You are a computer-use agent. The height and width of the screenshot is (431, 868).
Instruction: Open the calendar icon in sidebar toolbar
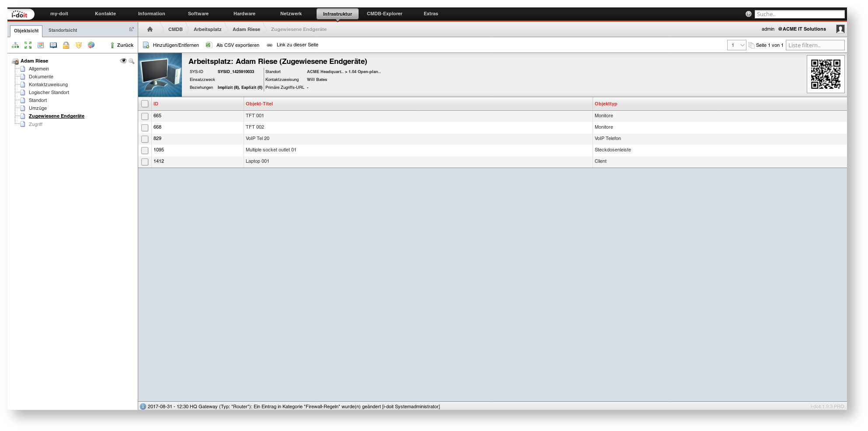tap(41, 45)
